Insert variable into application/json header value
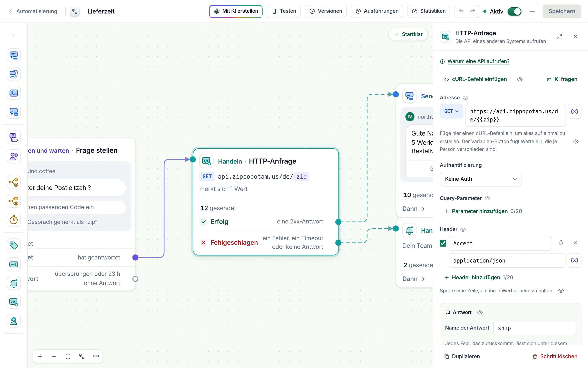The width and height of the screenshot is (588, 368). tap(574, 260)
